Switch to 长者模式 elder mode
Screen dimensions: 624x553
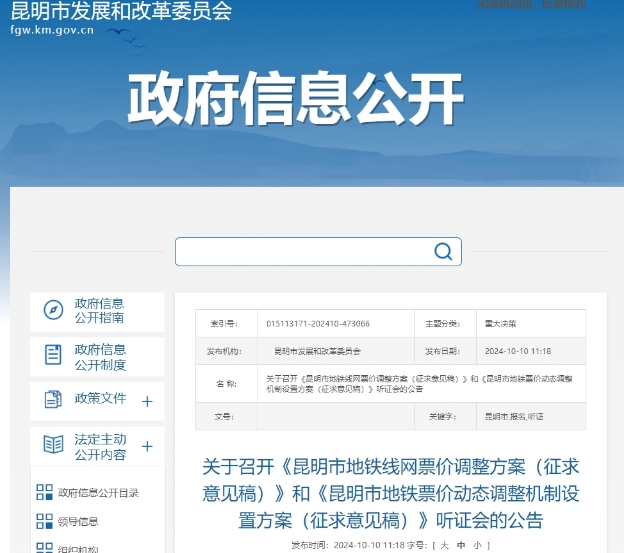[x=564, y=4]
